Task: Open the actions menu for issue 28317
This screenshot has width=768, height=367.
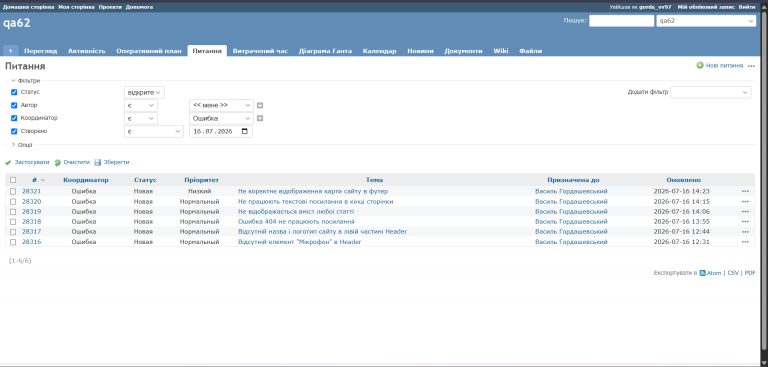Action: (x=745, y=232)
